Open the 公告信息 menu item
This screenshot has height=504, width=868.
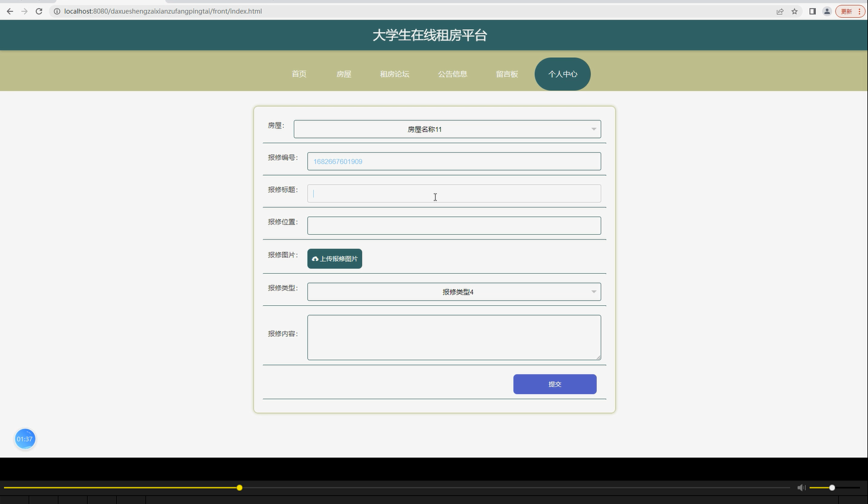[x=452, y=73]
